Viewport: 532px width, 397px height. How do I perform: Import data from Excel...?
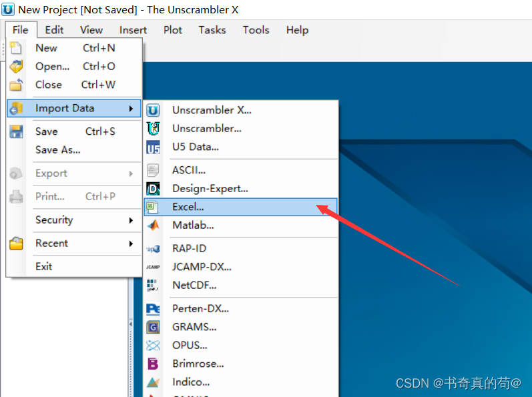tap(240, 207)
